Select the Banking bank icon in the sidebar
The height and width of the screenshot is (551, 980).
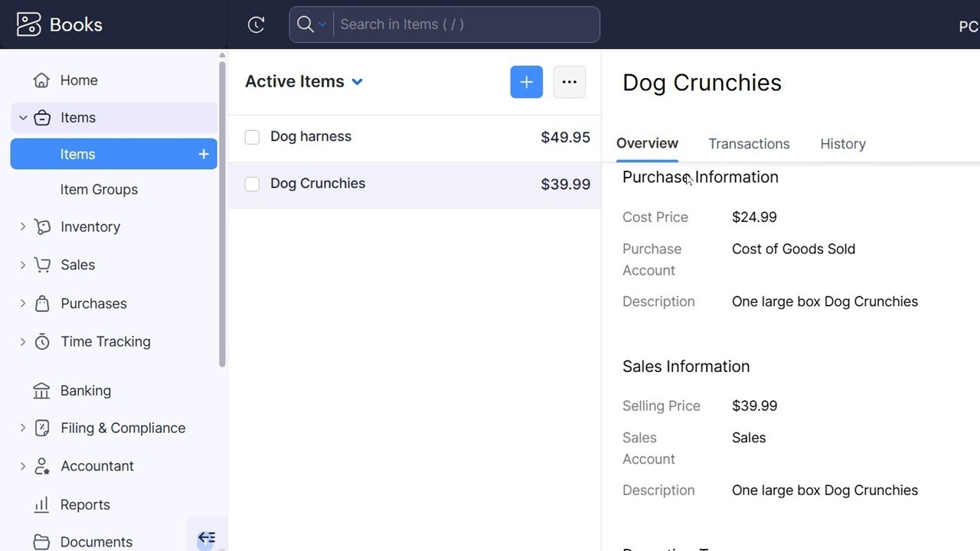coord(41,390)
